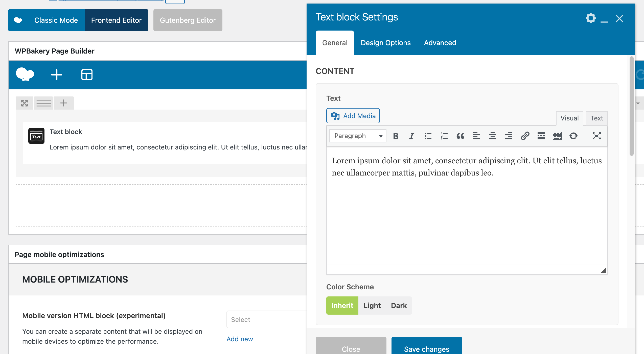Click the add element plus icon
This screenshot has width=644, height=354.
57,75
